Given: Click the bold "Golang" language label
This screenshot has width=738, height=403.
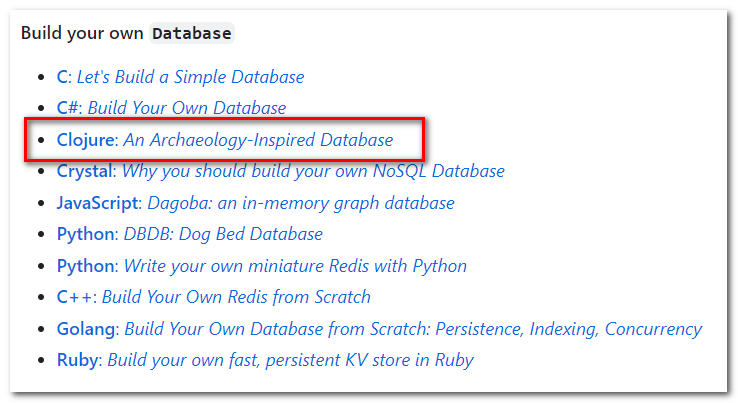Looking at the screenshot, I should point(87,329).
